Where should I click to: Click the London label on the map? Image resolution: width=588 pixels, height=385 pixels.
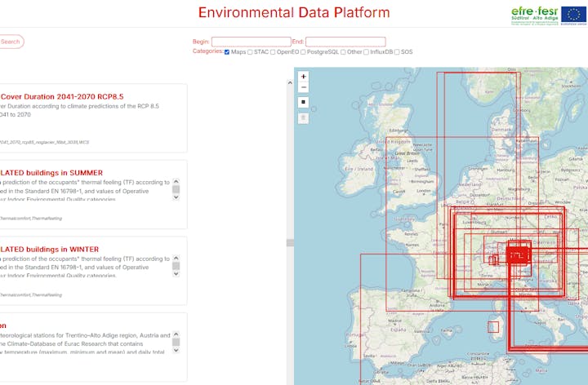pos(424,191)
